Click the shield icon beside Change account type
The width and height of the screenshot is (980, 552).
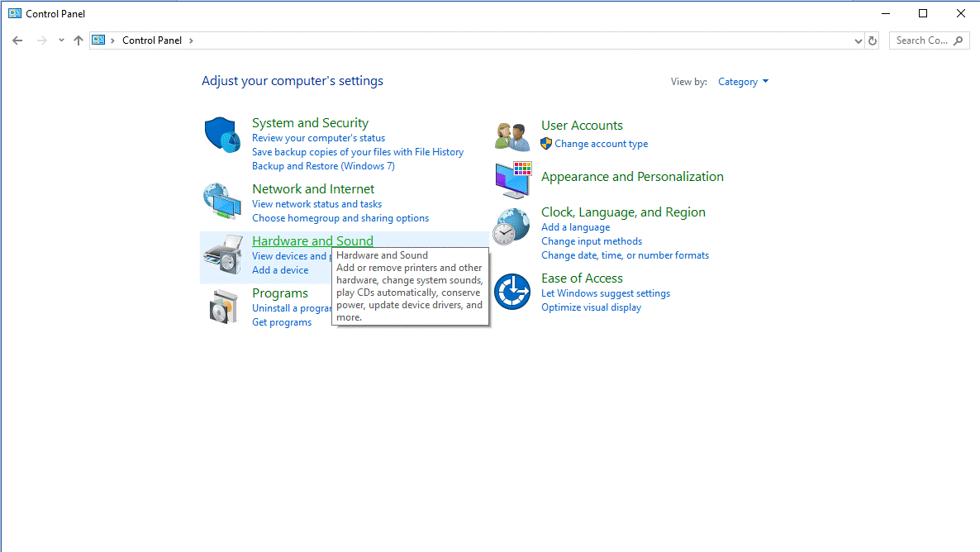tap(546, 144)
